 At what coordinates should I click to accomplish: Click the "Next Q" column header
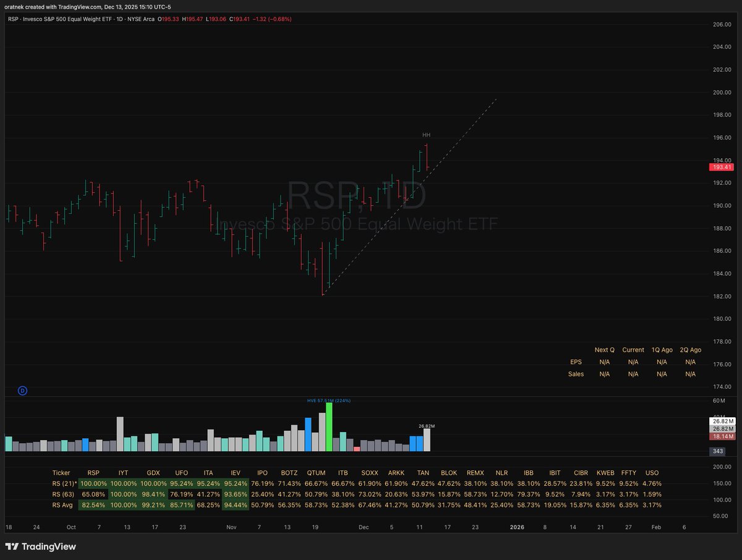[x=604, y=349]
